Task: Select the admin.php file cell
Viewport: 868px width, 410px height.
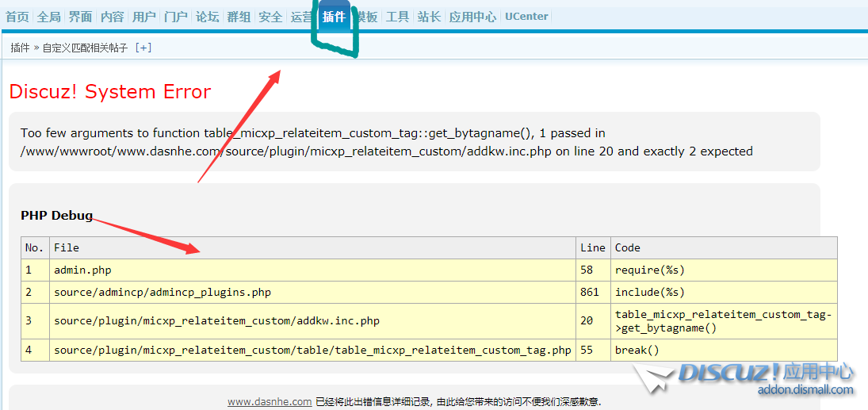Action: [313, 270]
